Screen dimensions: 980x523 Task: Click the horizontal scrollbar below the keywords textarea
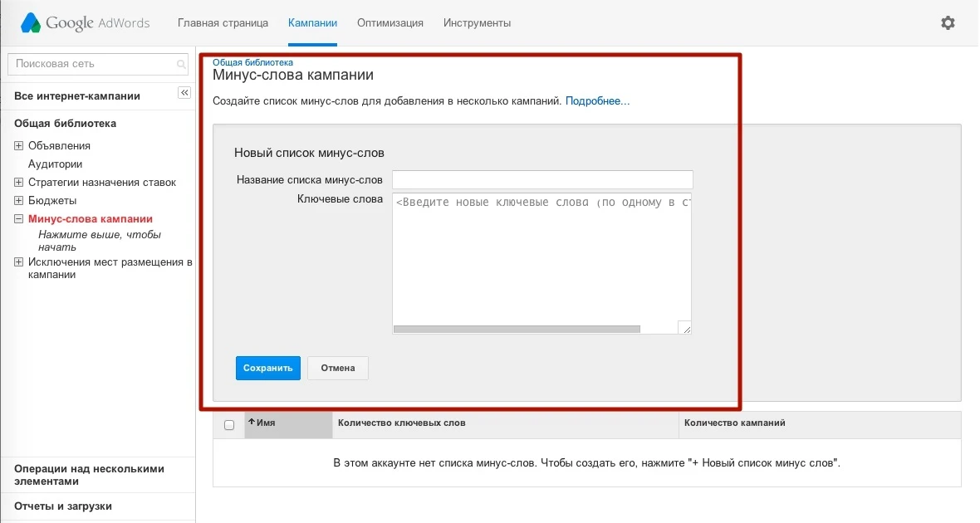pyautogui.click(x=515, y=329)
